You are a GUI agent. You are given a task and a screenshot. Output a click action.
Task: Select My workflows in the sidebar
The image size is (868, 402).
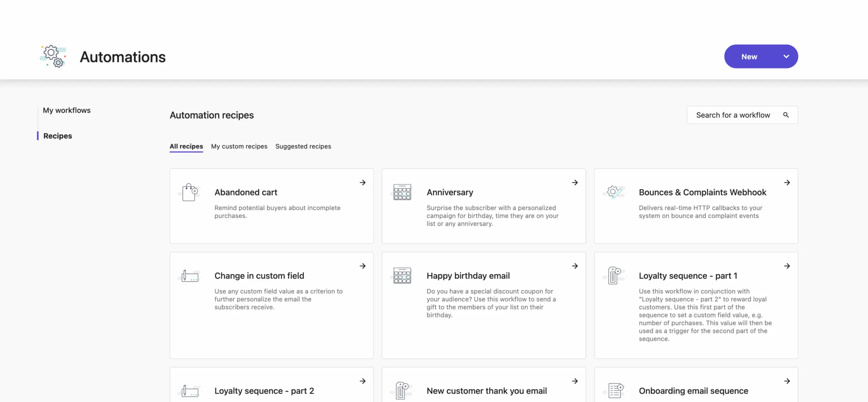click(67, 110)
